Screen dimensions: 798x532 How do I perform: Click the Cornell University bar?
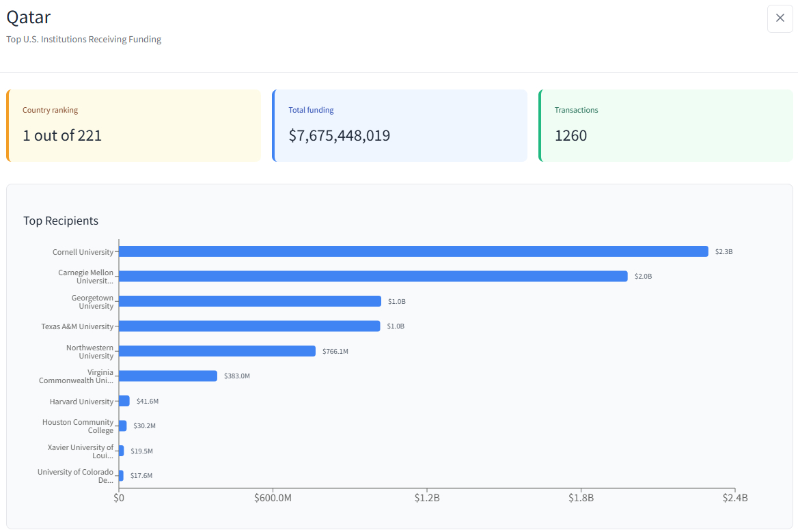click(x=413, y=251)
